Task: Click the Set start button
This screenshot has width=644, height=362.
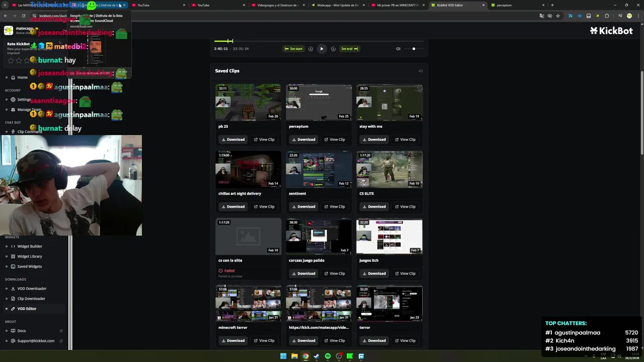Action: coord(294,49)
